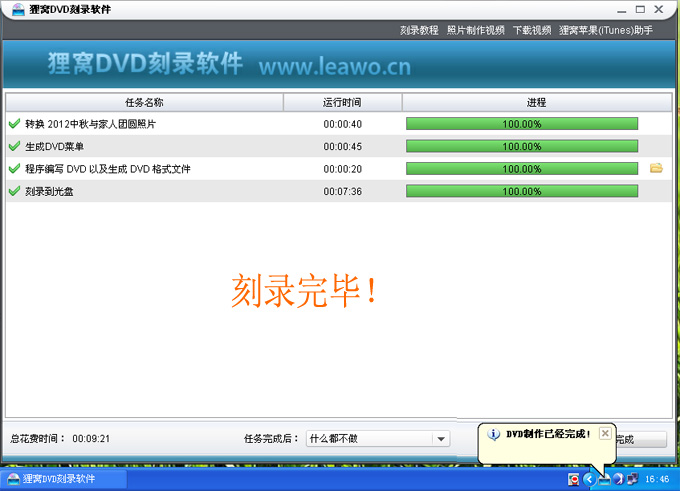
Task: Click the 任务名称 column header
Action: [x=144, y=102]
